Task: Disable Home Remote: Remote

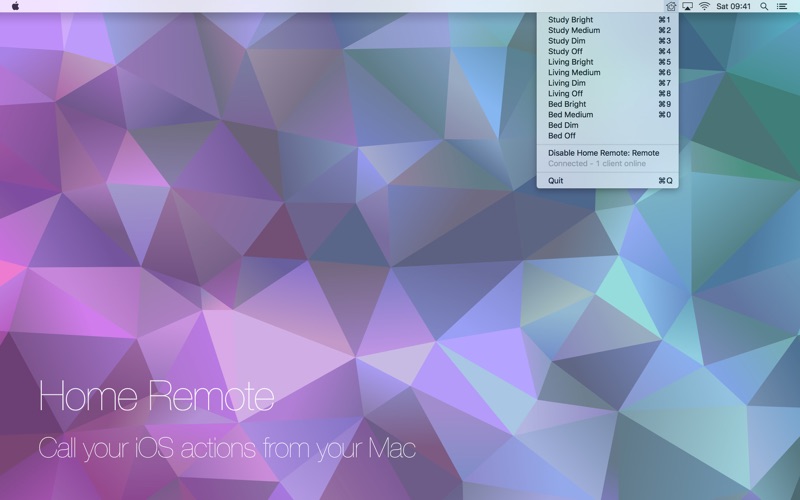Action: (608, 153)
